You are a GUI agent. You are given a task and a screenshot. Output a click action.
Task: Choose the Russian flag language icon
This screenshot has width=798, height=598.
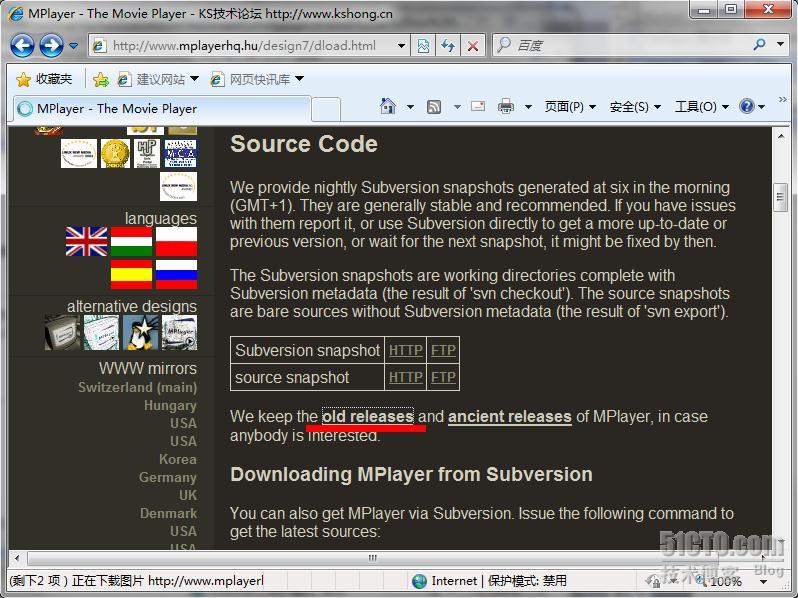tap(176, 273)
